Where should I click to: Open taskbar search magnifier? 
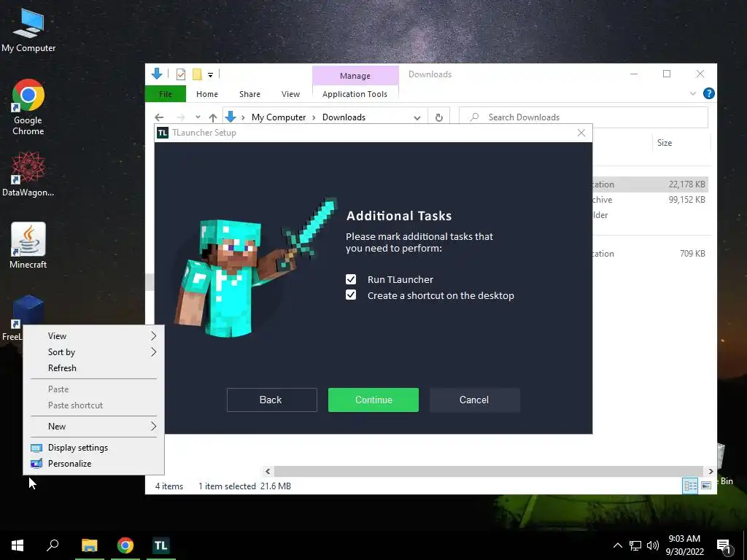point(53,545)
